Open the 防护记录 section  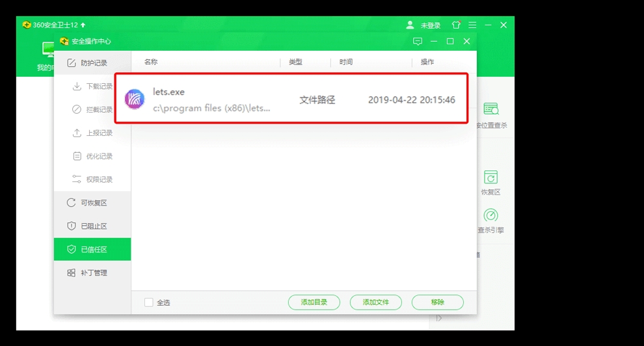[x=92, y=63]
